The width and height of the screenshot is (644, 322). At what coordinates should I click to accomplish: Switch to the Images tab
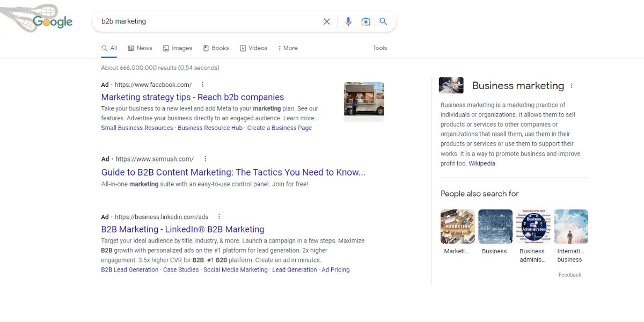tap(178, 48)
